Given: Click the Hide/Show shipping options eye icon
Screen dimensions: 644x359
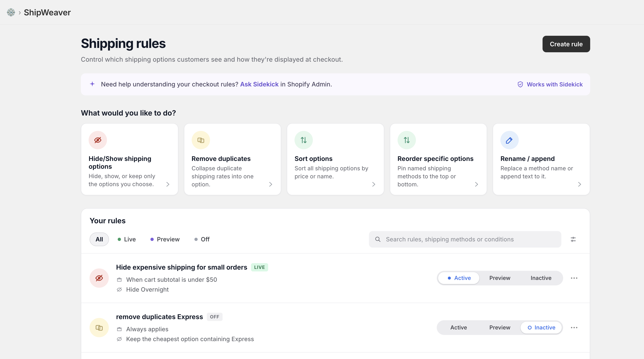Looking at the screenshot, I should (98, 140).
